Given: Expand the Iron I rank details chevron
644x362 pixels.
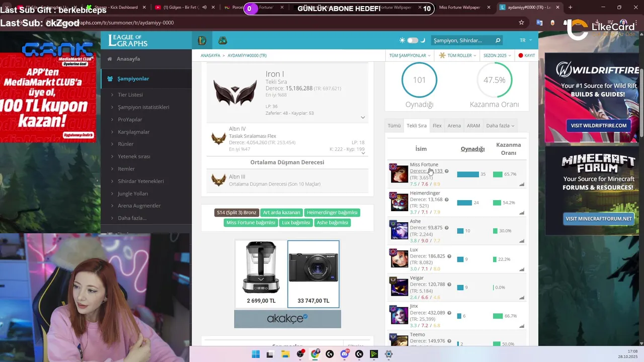Looking at the screenshot, I should click(363, 117).
